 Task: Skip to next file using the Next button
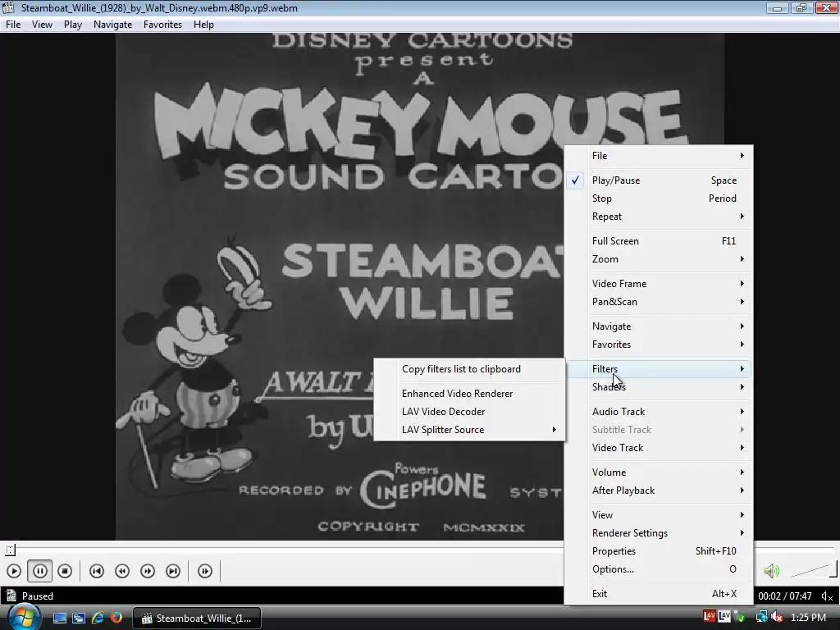(173, 571)
